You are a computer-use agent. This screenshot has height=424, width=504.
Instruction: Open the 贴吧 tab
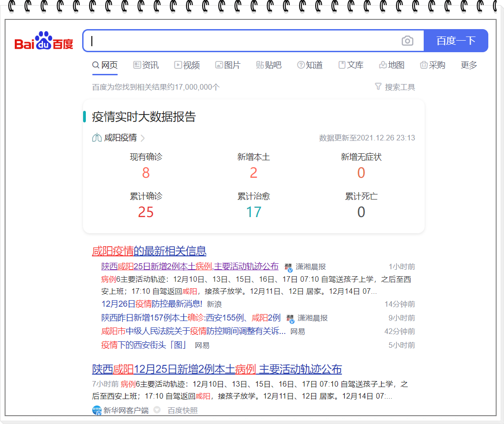click(269, 65)
